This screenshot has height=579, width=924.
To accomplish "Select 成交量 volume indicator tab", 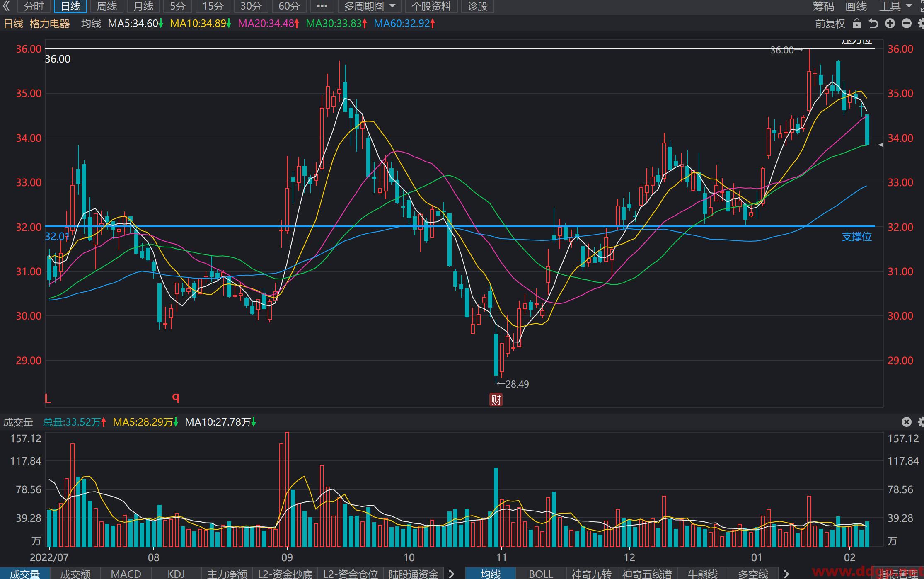I will pyautogui.click(x=25, y=574).
